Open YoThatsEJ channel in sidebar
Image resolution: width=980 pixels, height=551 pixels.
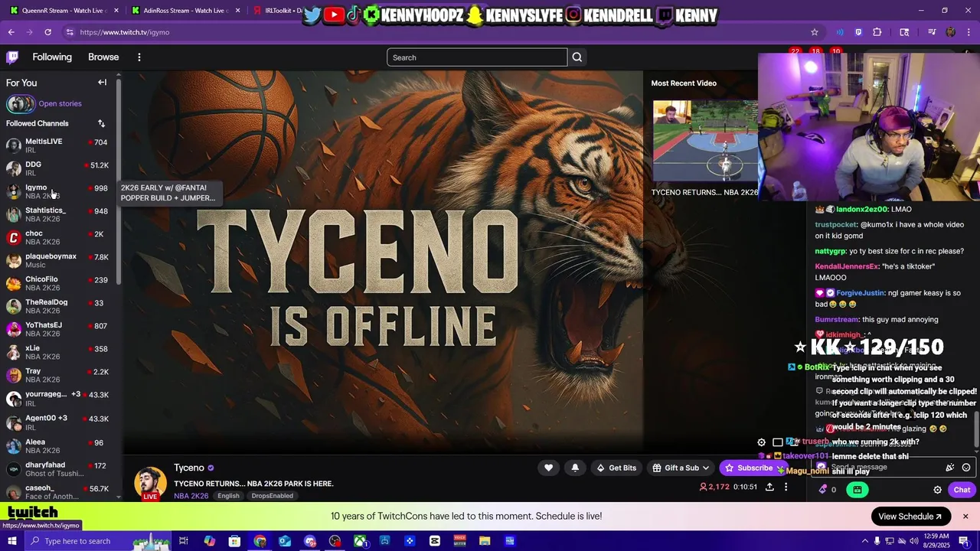pos(57,329)
